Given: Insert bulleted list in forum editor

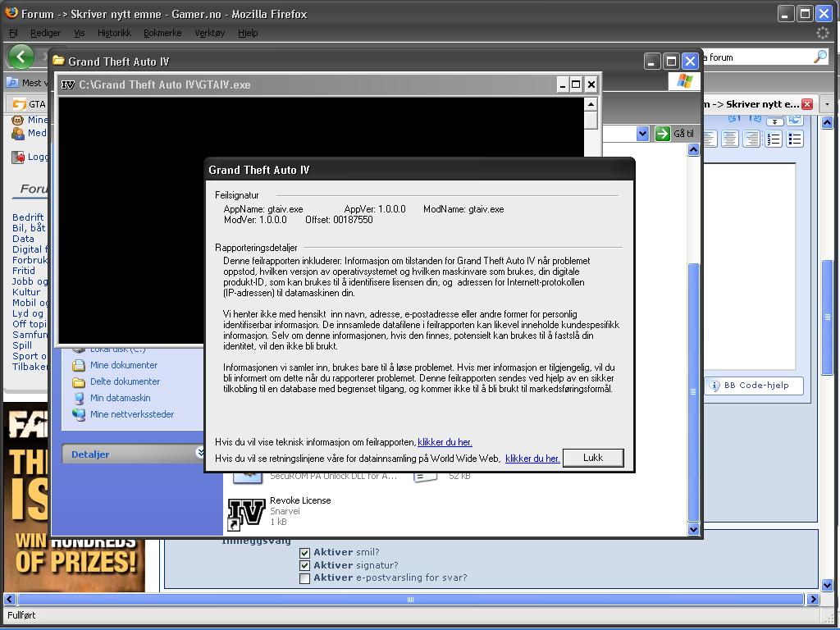Looking at the screenshot, I should tap(795, 139).
